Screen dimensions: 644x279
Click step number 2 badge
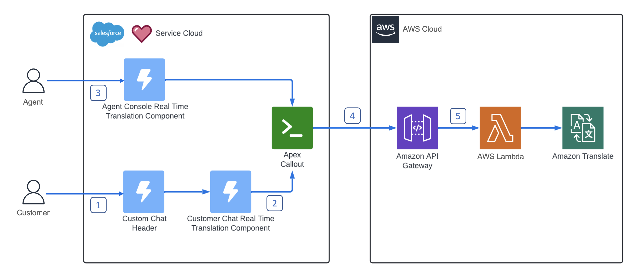pos(275,203)
